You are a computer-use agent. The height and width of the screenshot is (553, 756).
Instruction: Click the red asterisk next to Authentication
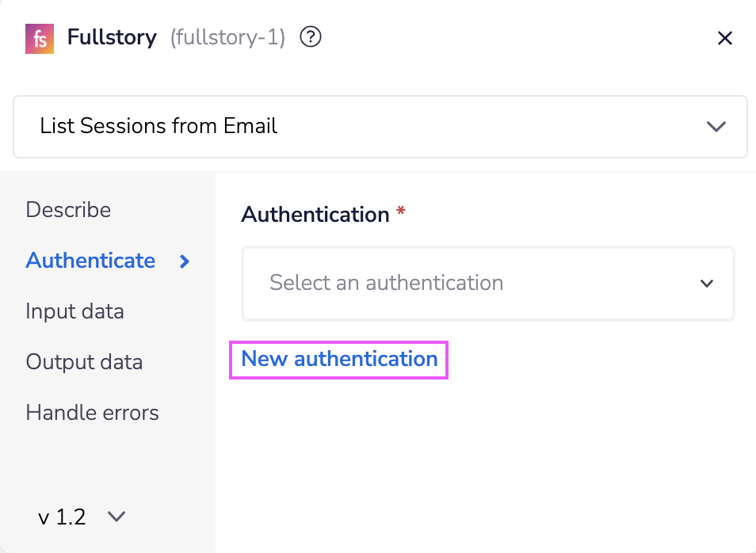tap(400, 212)
